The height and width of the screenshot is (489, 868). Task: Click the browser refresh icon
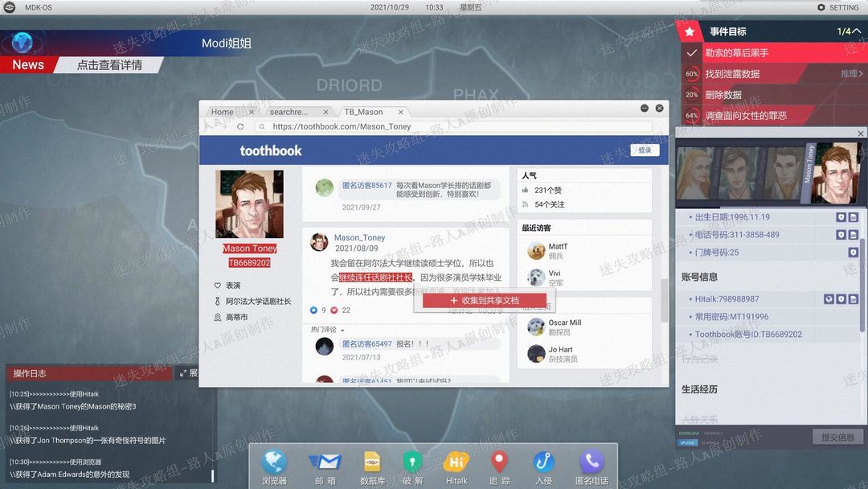(240, 127)
